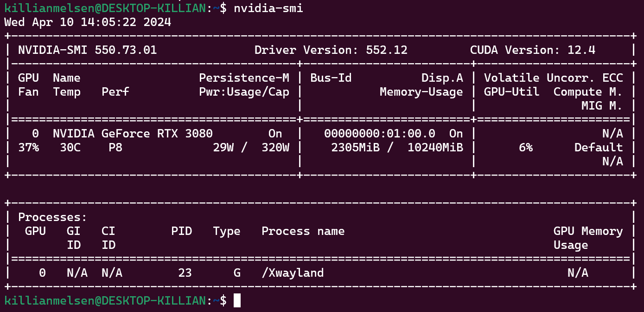Click the Default compute mode value
Screen dimensions: 644x312
pyautogui.click(x=598, y=148)
